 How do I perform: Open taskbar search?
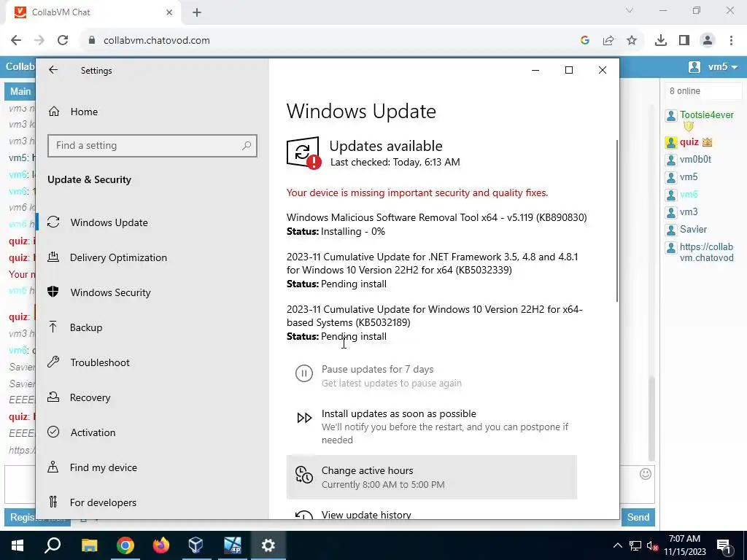53,545
